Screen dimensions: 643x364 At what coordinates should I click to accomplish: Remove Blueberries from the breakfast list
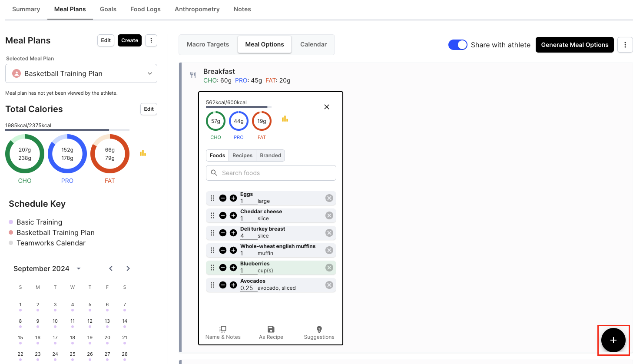pos(329,268)
